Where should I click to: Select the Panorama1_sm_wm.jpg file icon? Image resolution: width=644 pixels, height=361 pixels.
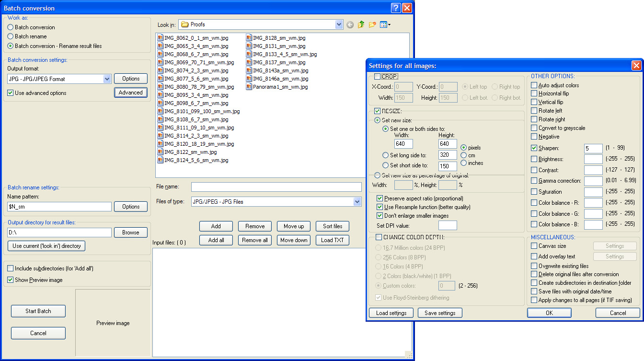(x=249, y=87)
